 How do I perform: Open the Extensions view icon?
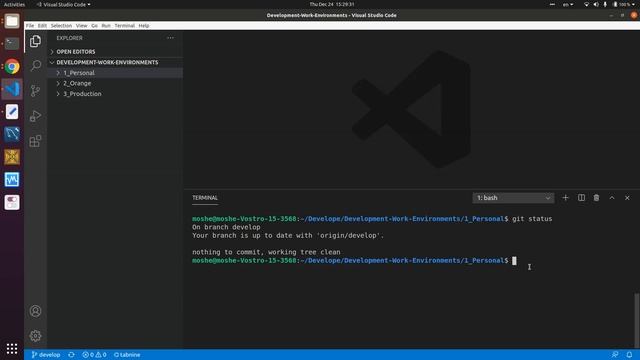point(36,141)
